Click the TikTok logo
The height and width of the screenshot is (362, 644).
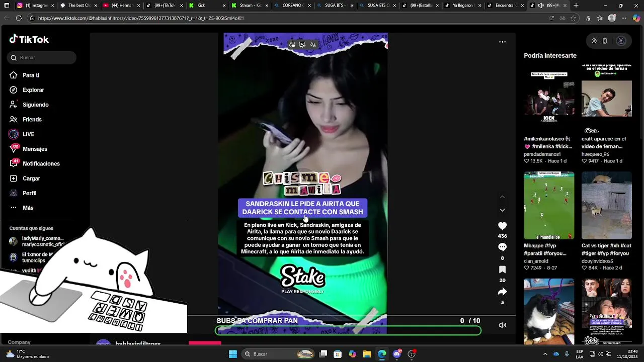[x=29, y=39]
